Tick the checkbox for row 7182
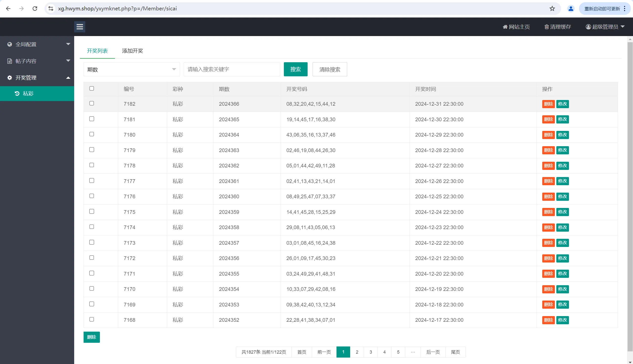Viewport: 633px width, 364px height. 91,103
